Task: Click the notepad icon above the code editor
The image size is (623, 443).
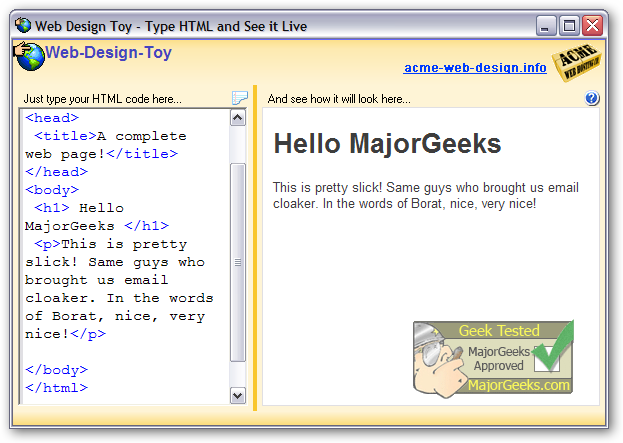Action: pos(240,97)
